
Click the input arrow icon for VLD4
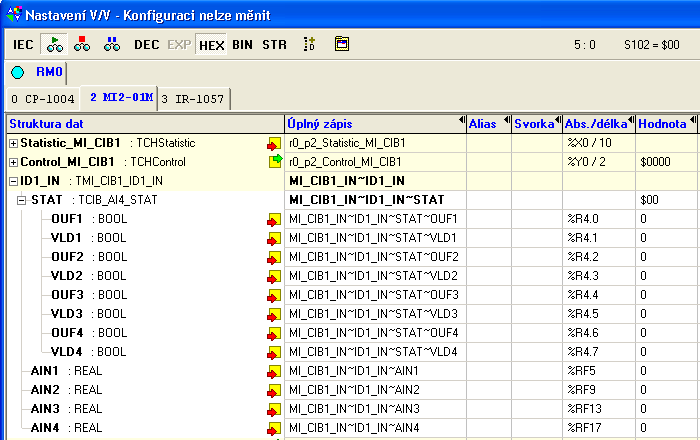tap(274, 353)
